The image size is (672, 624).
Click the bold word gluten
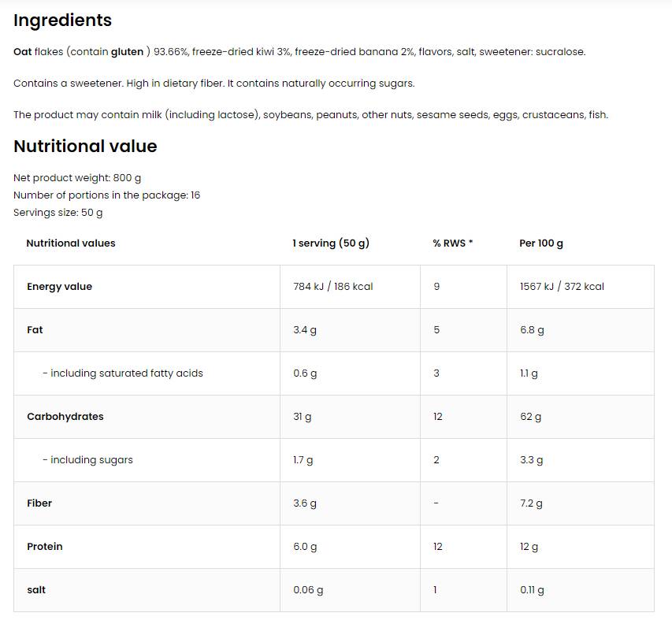(127, 52)
